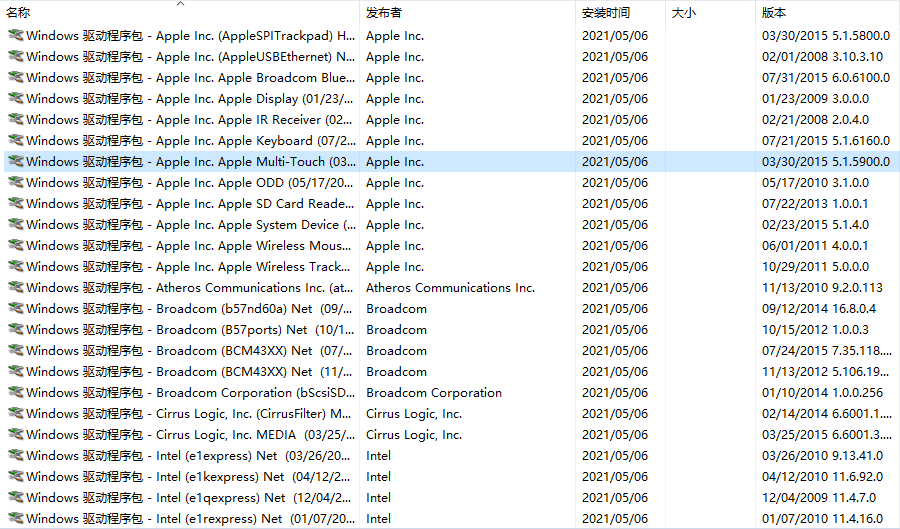Click version 09/12/2014 16.8.0.4

(818, 309)
